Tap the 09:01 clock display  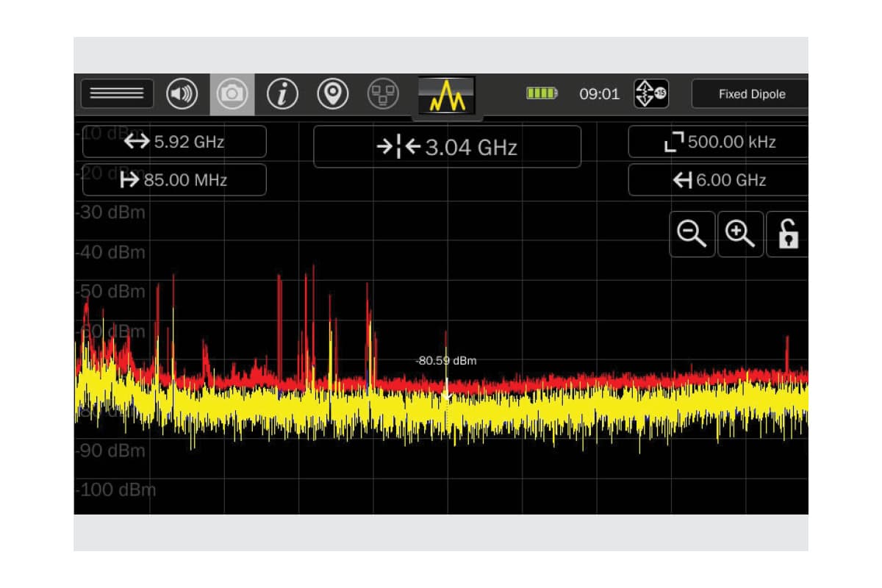coord(599,94)
